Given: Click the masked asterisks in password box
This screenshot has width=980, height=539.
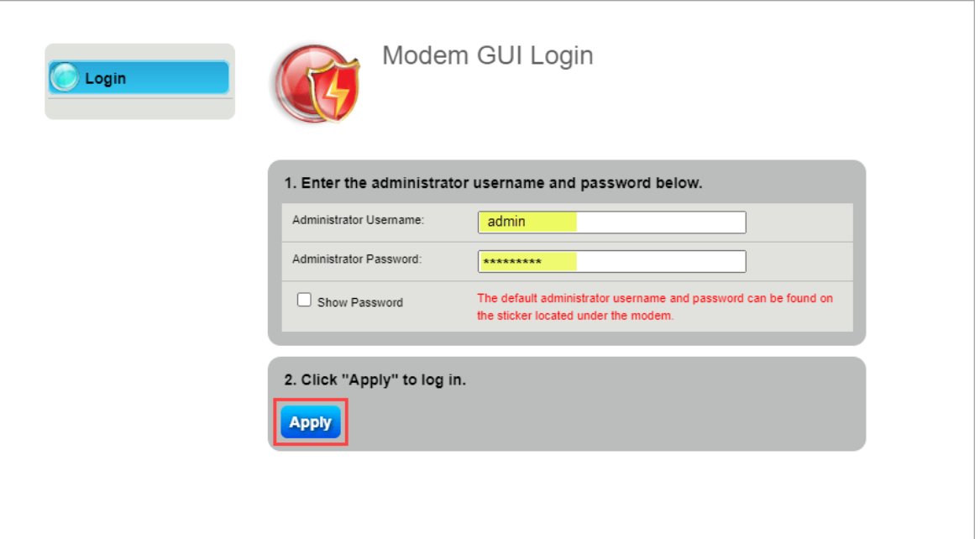Looking at the screenshot, I should pos(512,262).
